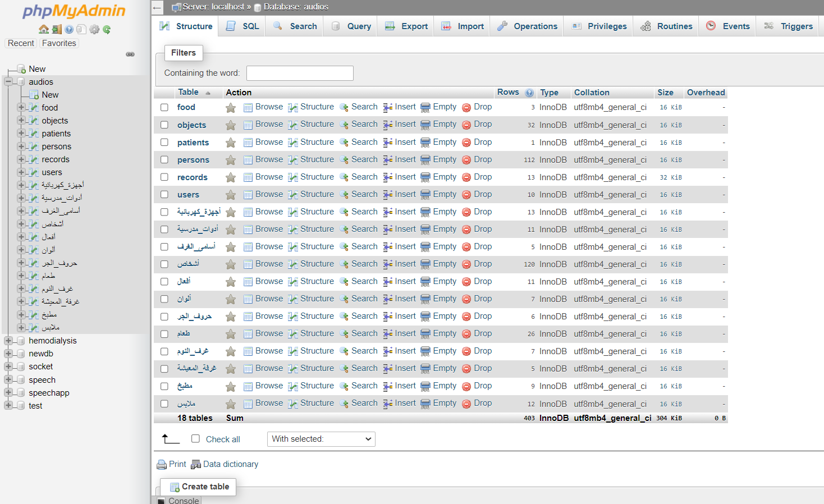Open Console bar icon at bottom
The width and height of the screenshot is (824, 504).
click(x=162, y=501)
